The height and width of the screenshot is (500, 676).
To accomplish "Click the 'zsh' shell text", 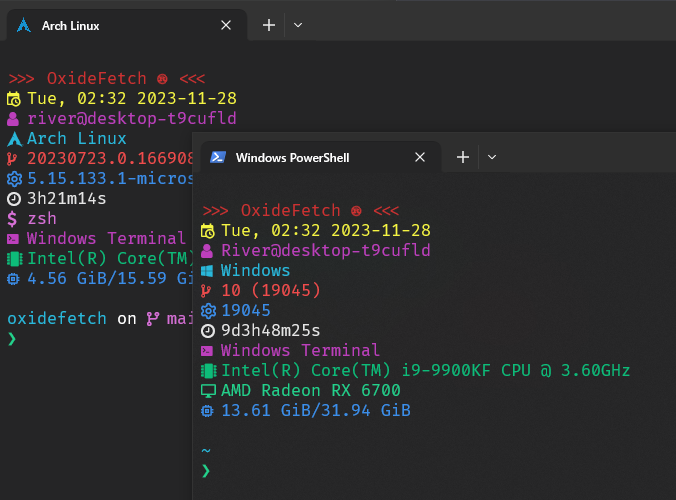I will 42,219.
